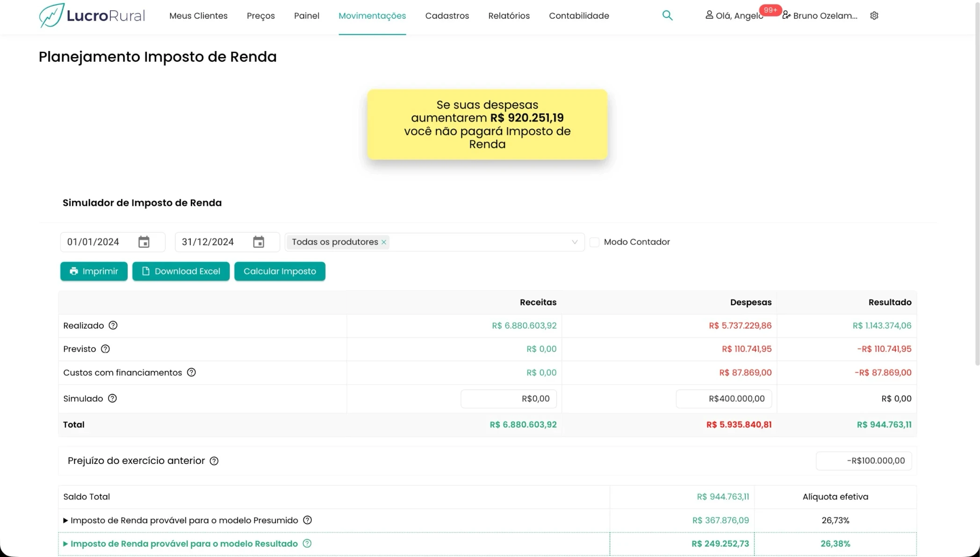The height and width of the screenshot is (557, 980).
Task: Enable the Modo Contador checkbox
Action: tap(594, 242)
